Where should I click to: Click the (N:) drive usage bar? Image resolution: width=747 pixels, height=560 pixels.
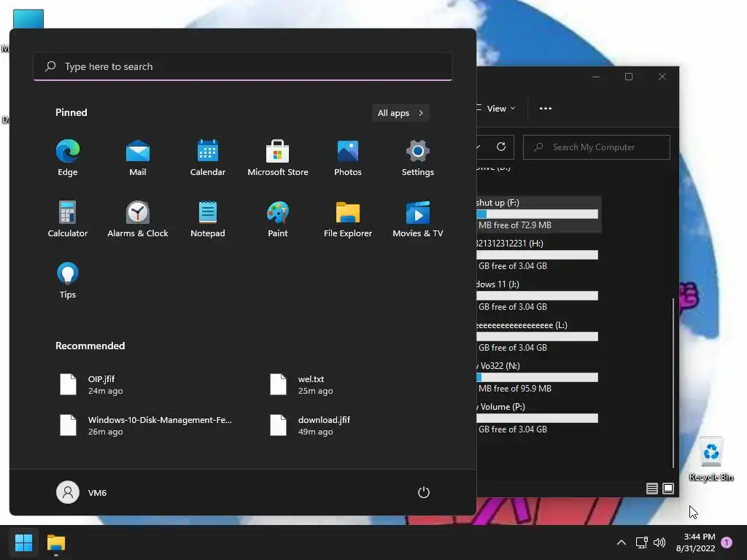click(x=538, y=378)
